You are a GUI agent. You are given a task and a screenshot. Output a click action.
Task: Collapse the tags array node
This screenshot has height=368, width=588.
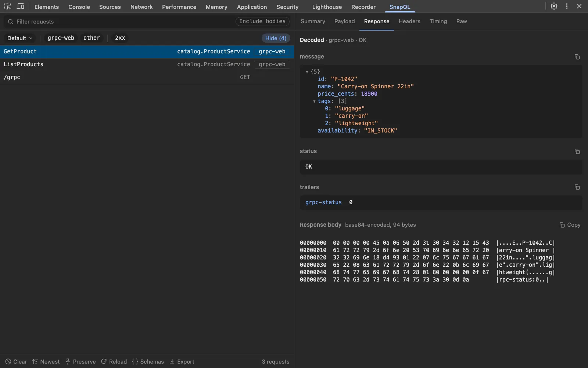point(314,101)
